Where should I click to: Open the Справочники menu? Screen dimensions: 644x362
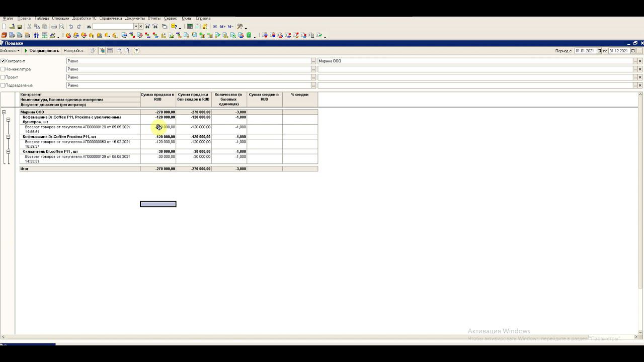click(x=110, y=18)
